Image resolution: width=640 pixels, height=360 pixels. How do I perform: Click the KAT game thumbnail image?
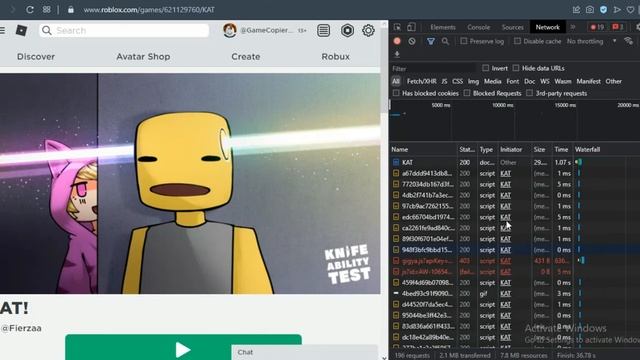point(190,184)
